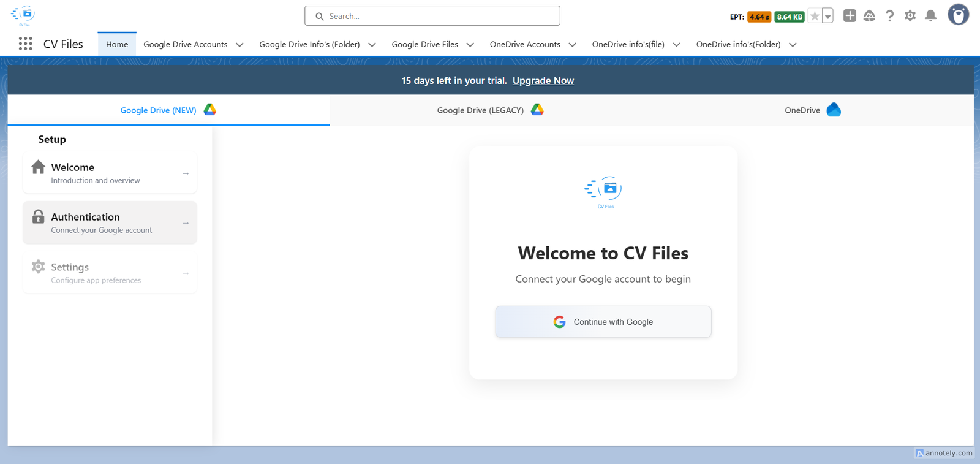
Task: Click the arrow on Authentication card
Action: pos(186,224)
